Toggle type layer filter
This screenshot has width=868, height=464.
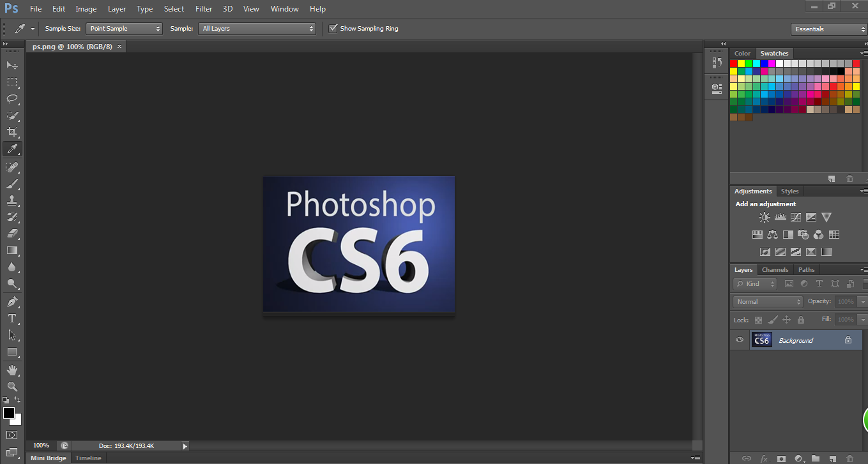(819, 284)
